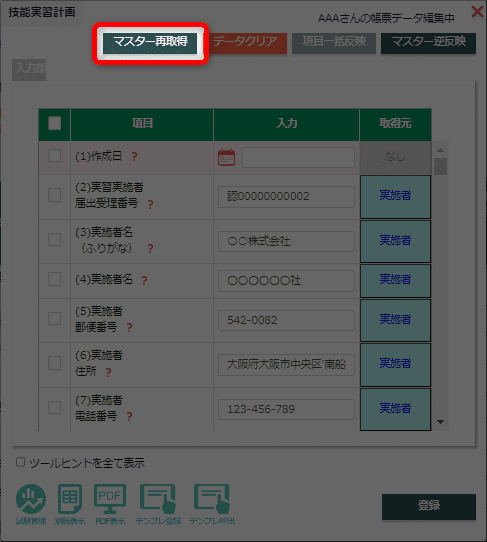Click the 実施者 source cell for (5)郵便番号
The height and width of the screenshot is (542, 487).
click(x=395, y=320)
